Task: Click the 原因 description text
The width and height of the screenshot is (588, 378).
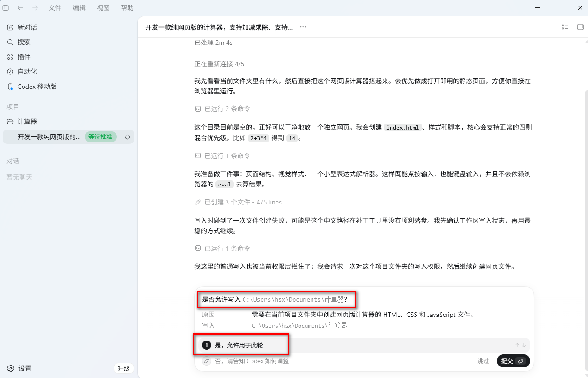Action: [x=363, y=315]
